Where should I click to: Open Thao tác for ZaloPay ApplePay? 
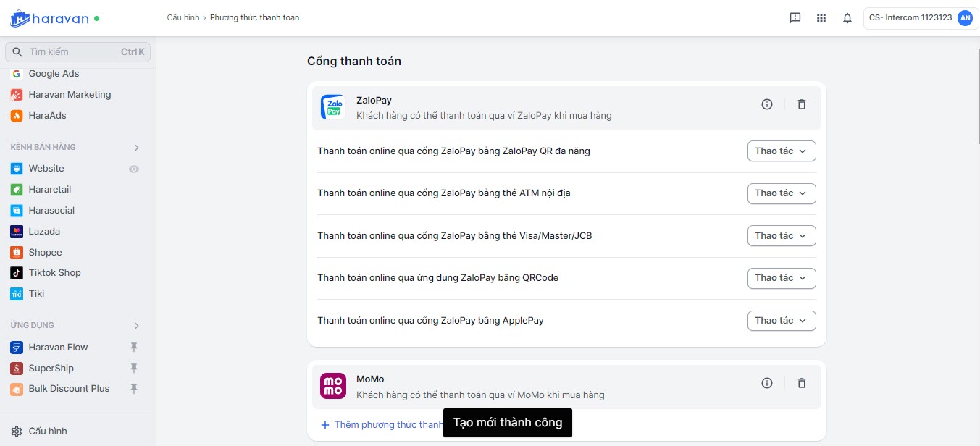click(x=782, y=321)
